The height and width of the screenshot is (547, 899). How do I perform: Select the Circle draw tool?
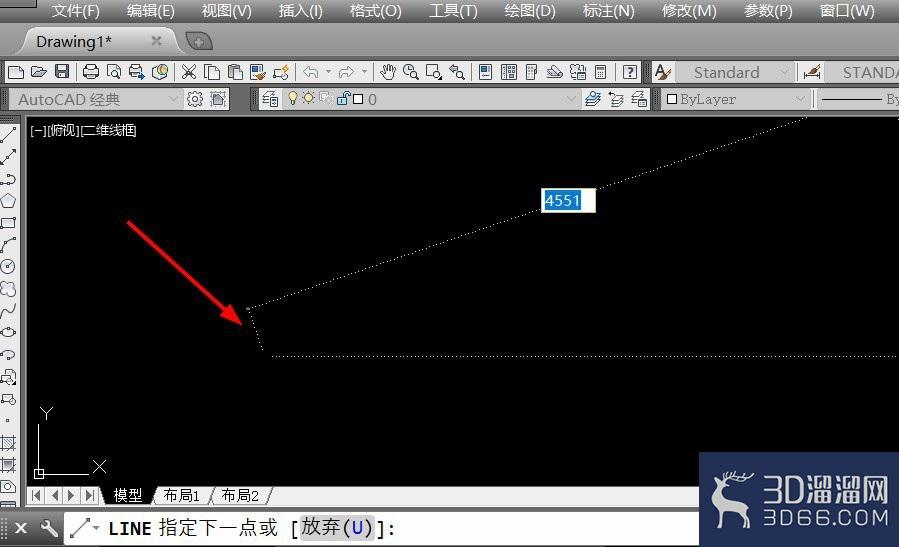point(8,267)
